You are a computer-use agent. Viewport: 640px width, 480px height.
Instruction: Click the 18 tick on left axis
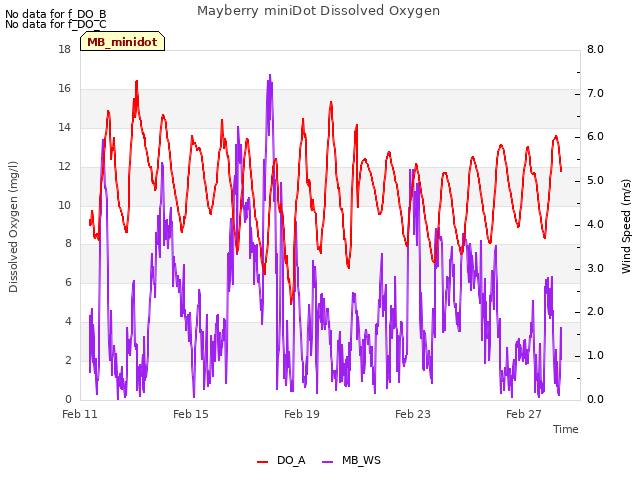pyautogui.click(x=64, y=49)
